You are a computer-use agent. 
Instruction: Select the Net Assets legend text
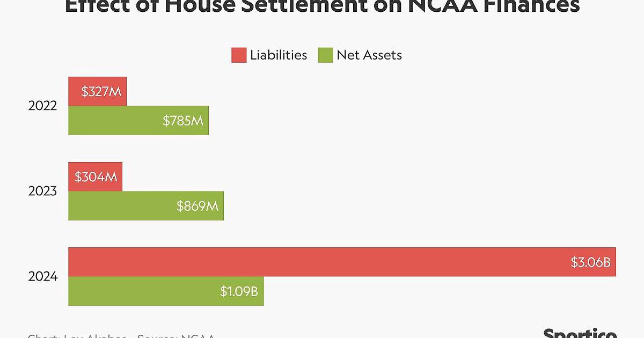pos(369,55)
